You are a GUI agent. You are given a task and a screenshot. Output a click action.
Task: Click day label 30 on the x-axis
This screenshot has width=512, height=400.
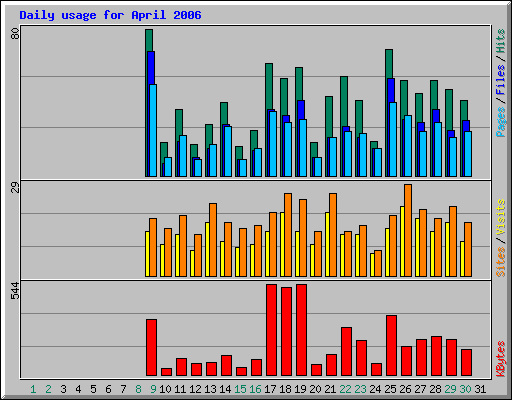point(465,389)
